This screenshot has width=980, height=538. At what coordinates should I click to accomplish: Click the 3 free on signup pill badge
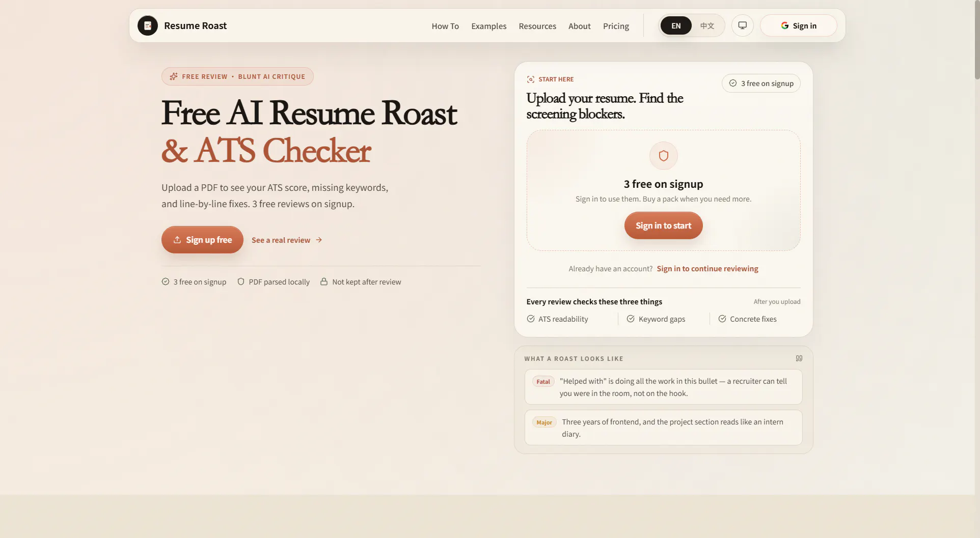pyautogui.click(x=761, y=83)
